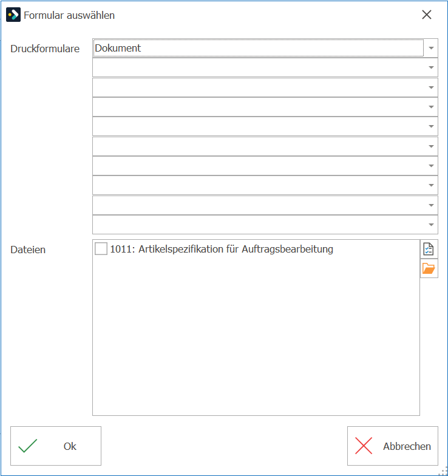Tick checkbox for 1011: Artikelspezifikation
The height and width of the screenshot is (476, 448).
pos(101,249)
